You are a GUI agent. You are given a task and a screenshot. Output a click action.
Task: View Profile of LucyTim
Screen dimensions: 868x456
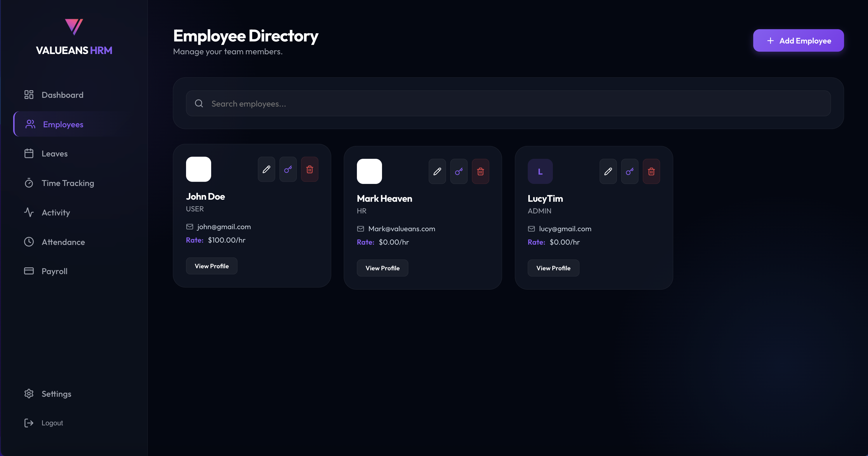[x=553, y=268]
